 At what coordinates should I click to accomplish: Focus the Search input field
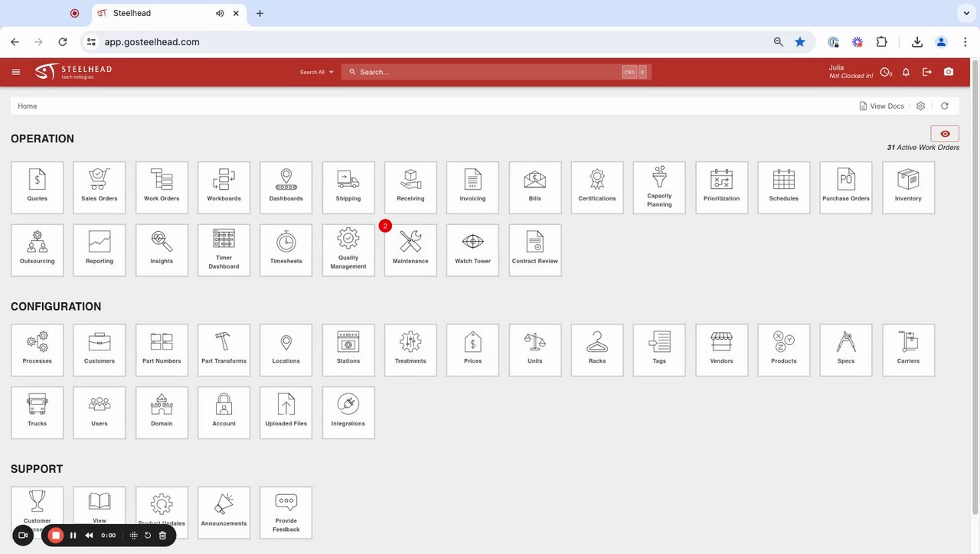click(x=497, y=72)
